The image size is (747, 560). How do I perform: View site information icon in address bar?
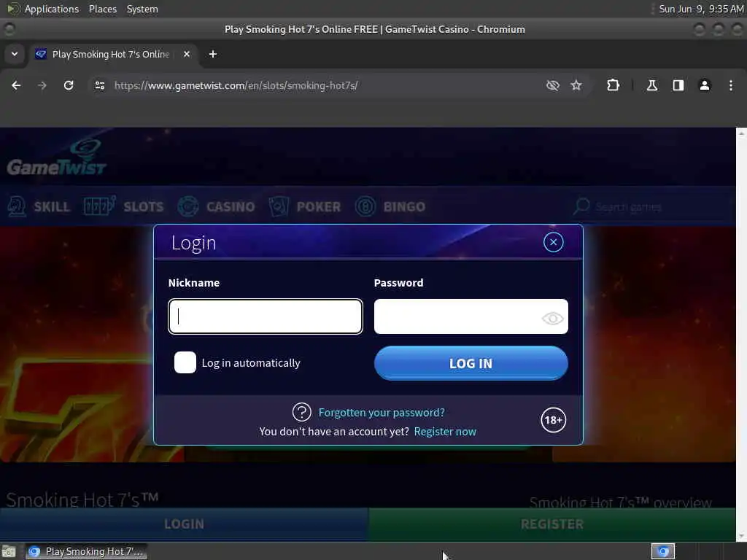point(99,85)
